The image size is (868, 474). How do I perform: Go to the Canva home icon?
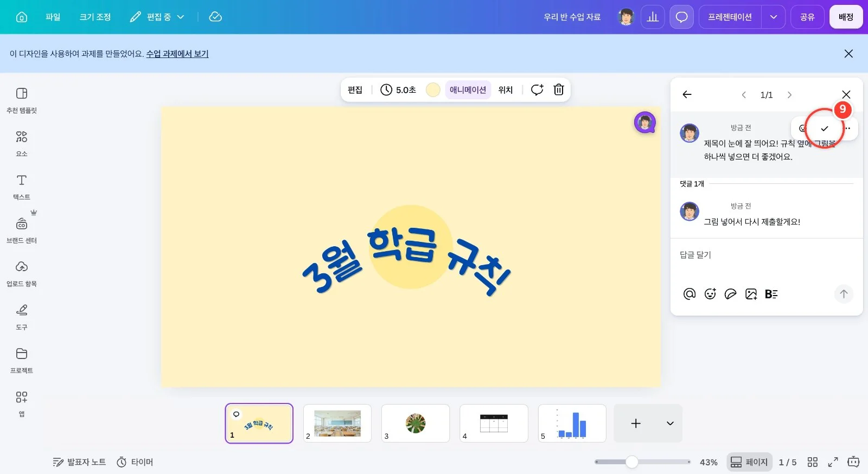[22, 17]
